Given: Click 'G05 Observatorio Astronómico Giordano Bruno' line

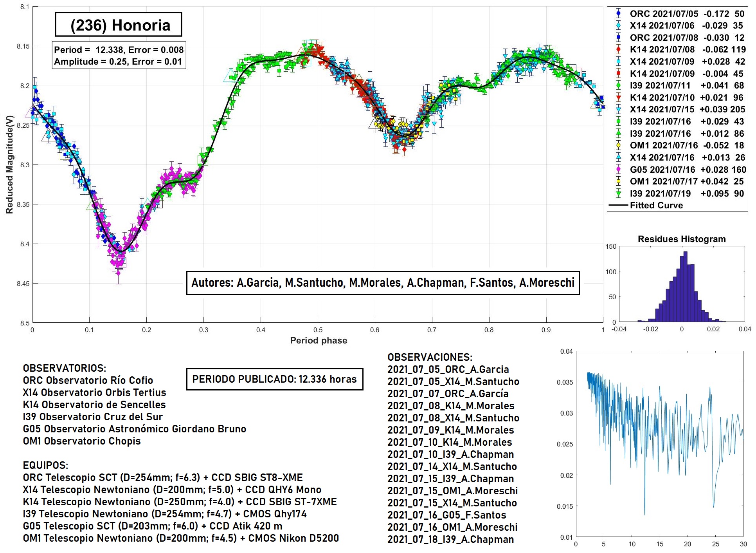Looking at the screenshot, I should coord(135,429).
